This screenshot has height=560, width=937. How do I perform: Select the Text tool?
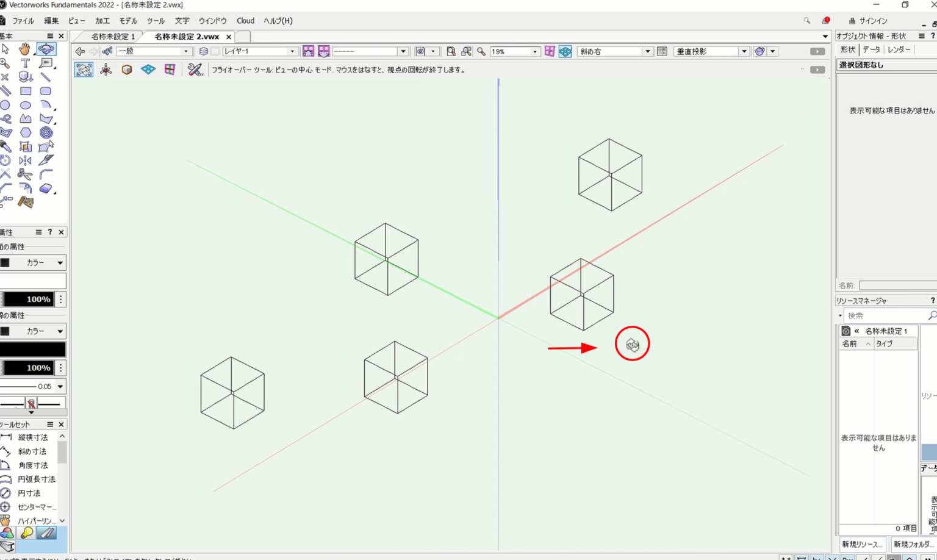pos(25,63)
